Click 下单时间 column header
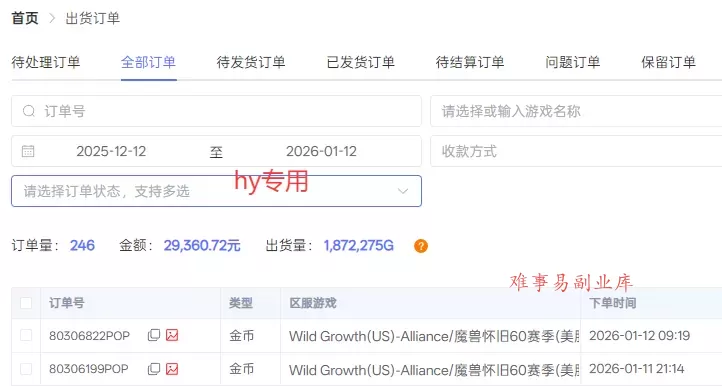Screen dimensions: 722x386 click(613, 303)
